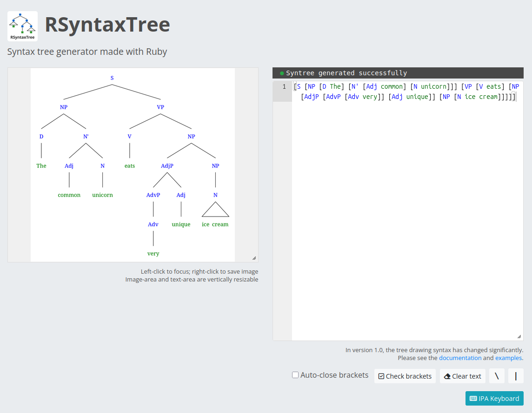This screenshot has height=413, width=532.
Task: Click the RSyntaxTree logo icon
Action: tap(22, 26)
